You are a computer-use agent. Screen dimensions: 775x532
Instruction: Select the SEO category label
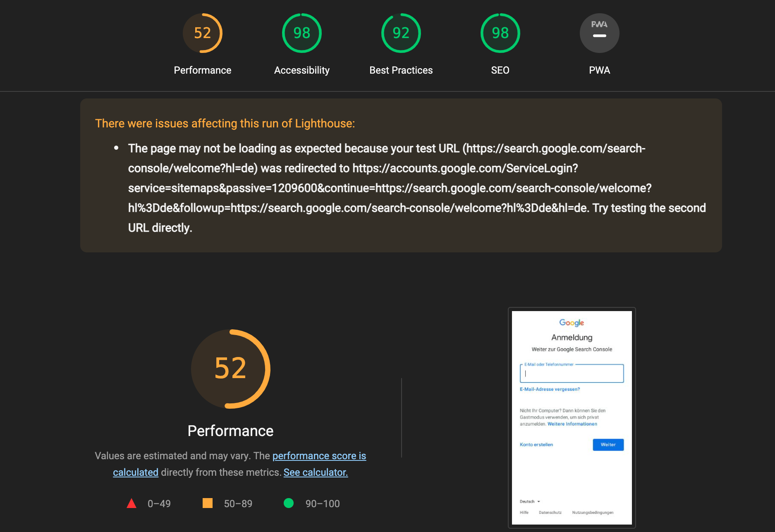coord(500,70)
